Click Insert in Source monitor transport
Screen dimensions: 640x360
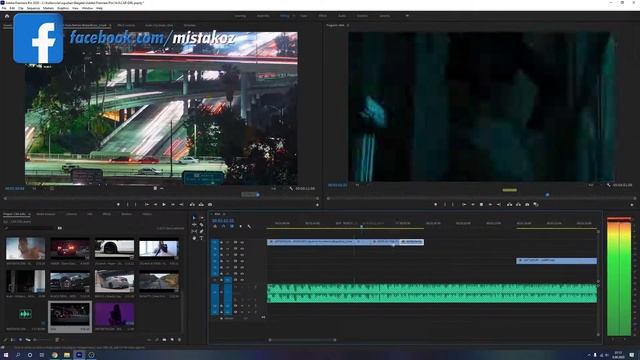coord(192,204)
